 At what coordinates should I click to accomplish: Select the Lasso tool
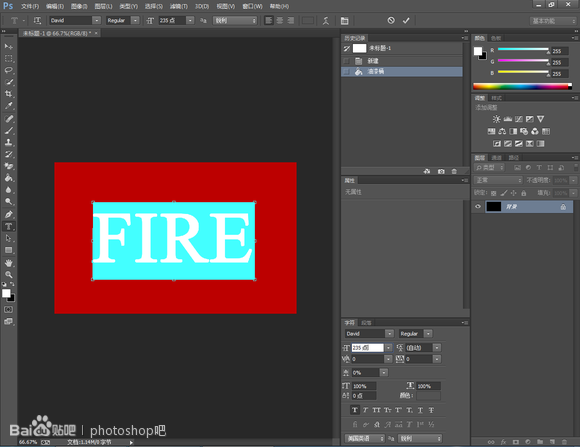9,70
